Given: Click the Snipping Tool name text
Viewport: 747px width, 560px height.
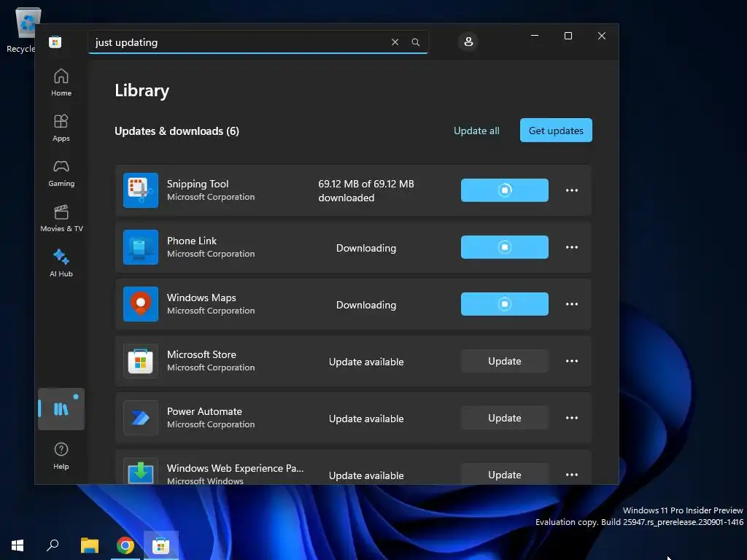Looking at the screenshot, I should click(x=198, y=184).
